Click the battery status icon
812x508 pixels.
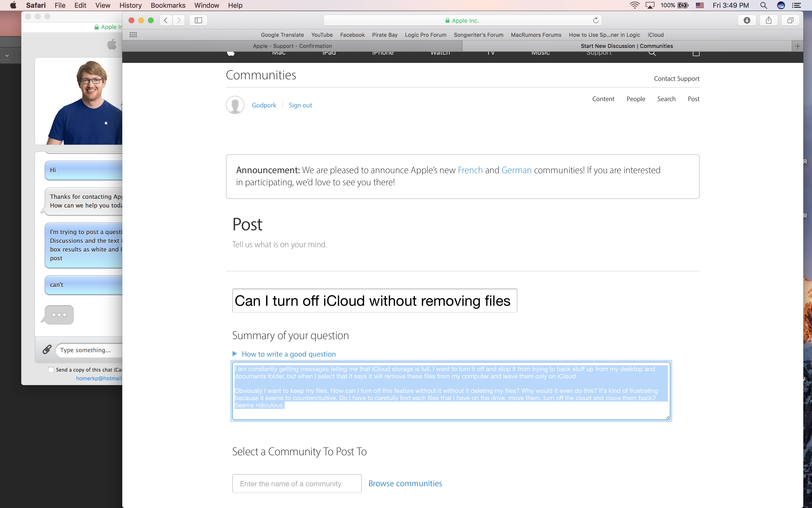[683, 5]
